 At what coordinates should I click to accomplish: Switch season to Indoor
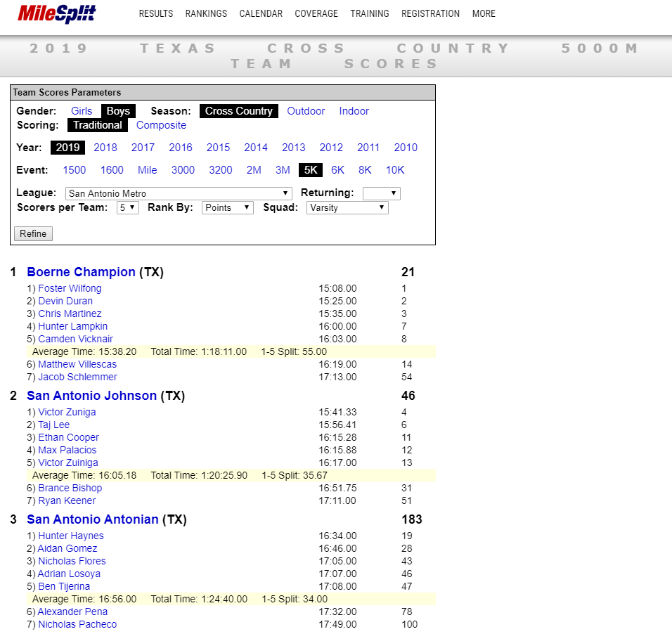pyautogui.click(x=354, y=110)
